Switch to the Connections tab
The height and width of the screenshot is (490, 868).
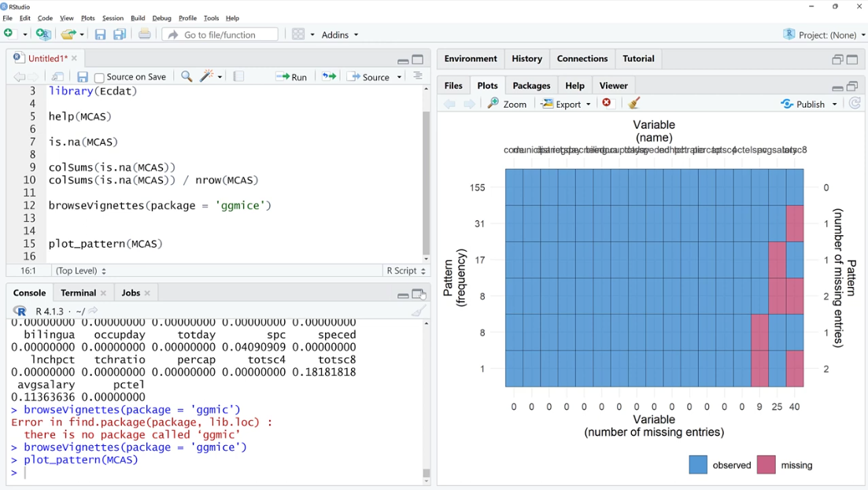pyautogui.click(x=582, y=58)
